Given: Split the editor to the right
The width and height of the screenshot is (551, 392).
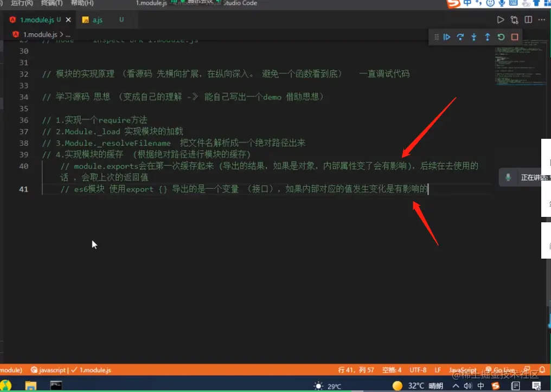Looking at the screenshot, I should pyautogui.click(x=528, y=20).
